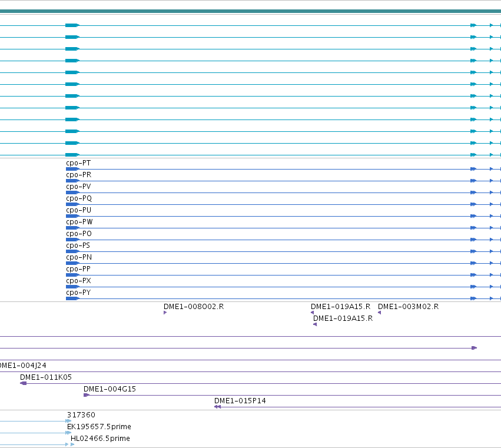Select the cpo-PU transcript label
The width and height of the screenshot is (501, 448).
79,210
